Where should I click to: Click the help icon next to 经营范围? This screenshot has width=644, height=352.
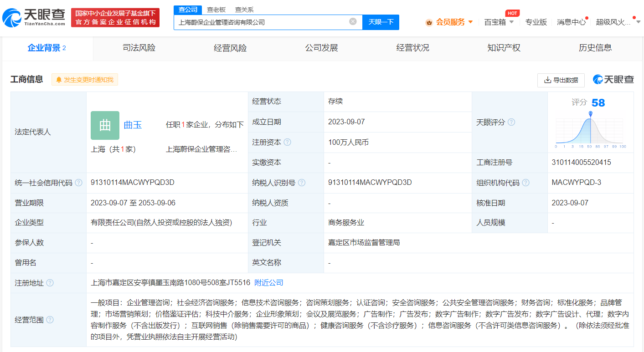[50, 320]
